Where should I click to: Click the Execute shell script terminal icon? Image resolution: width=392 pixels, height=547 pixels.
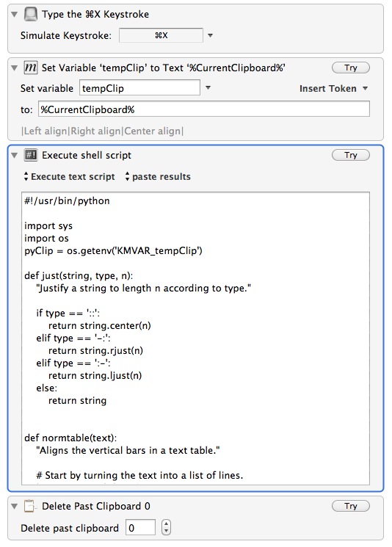click(31, 155)
